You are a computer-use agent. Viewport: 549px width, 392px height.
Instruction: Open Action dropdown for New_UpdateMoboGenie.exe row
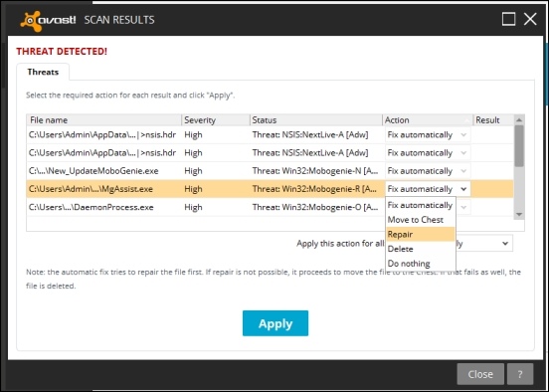[428, 171]
